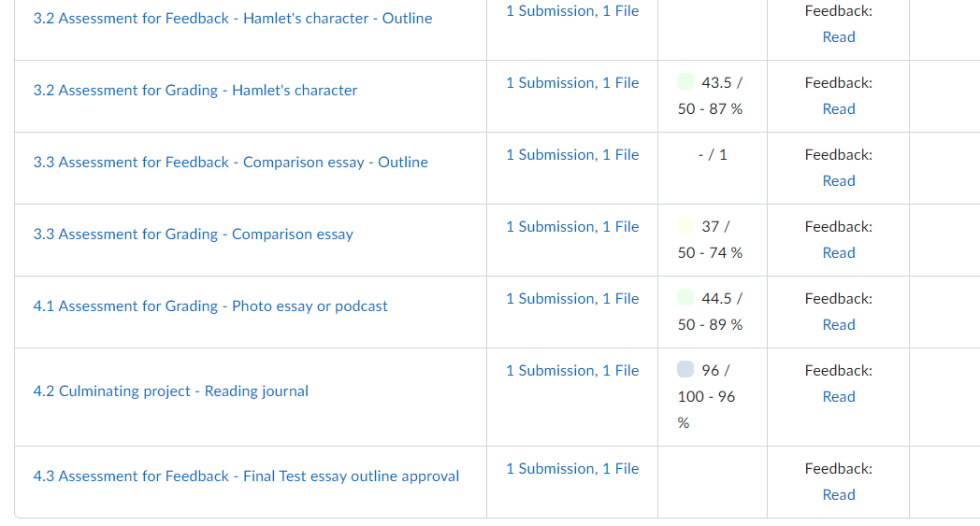Read feedback for 4.3 Final Test outline approval
This screenshot has height=526, width=980.
tap(839, 495)
